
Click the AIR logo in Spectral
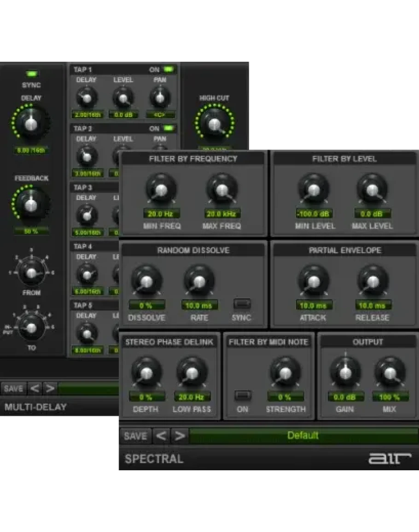389,459
